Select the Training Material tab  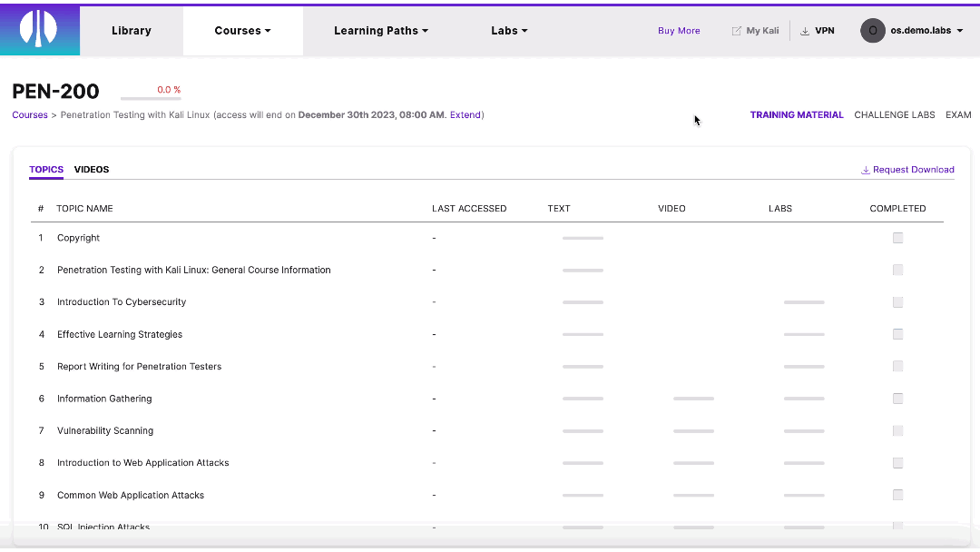pos(797,115)
